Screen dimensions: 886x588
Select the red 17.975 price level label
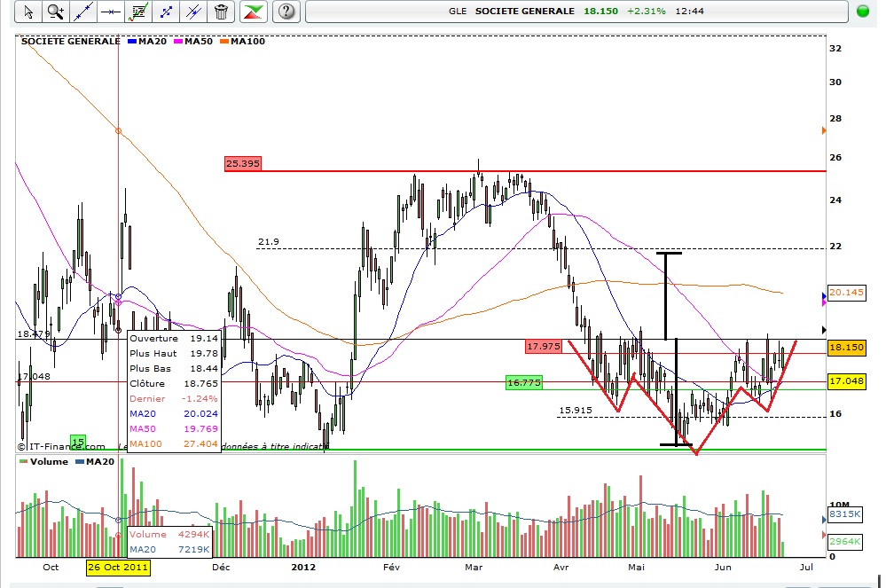pyautogui.click(x=544, y=346)
